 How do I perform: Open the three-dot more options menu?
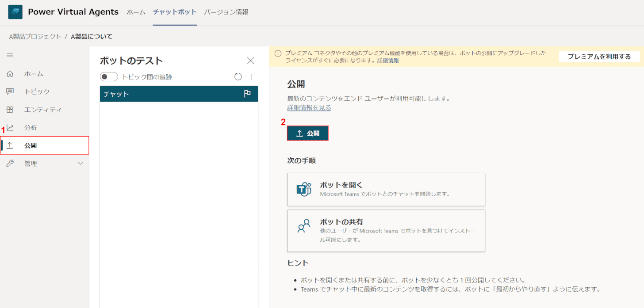252,77
